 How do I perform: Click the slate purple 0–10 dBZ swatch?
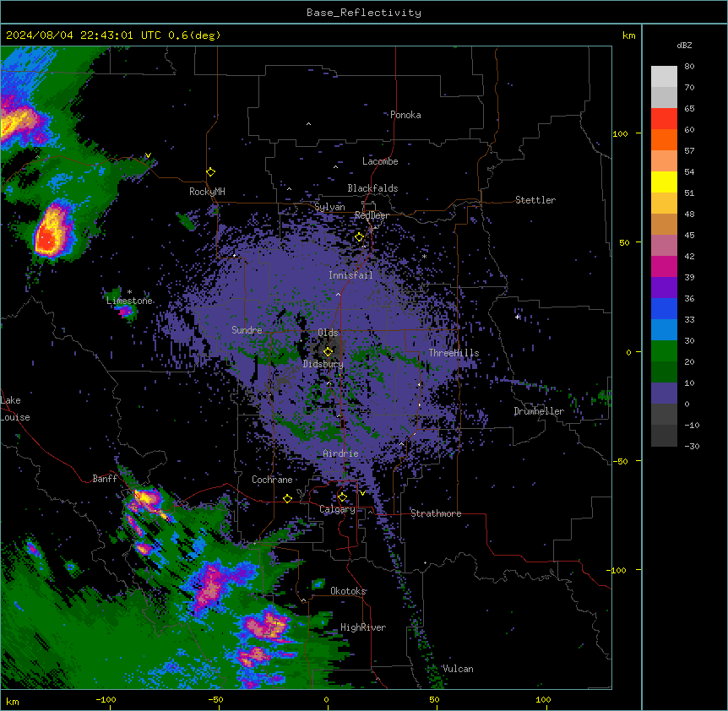point(664,393)
